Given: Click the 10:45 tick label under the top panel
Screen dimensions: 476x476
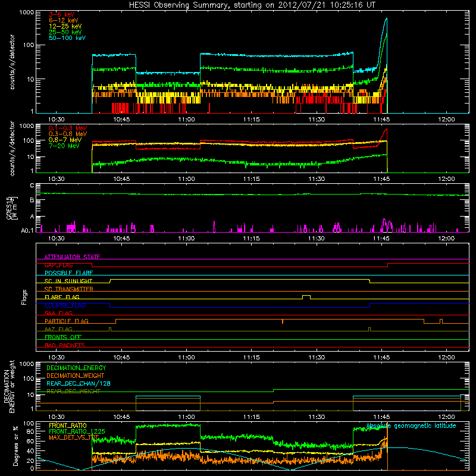Looking at the screenshot, I should pyautogui.click(x=121, y=120).
